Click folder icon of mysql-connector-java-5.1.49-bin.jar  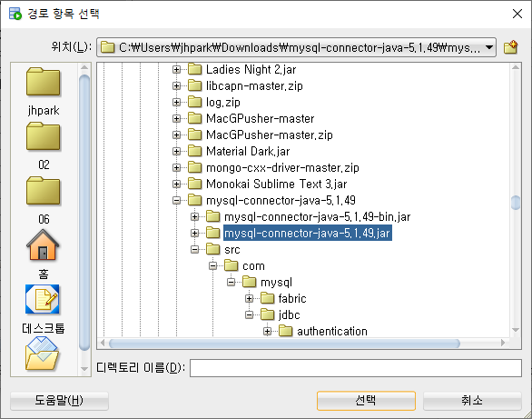[x=213, y=216]
